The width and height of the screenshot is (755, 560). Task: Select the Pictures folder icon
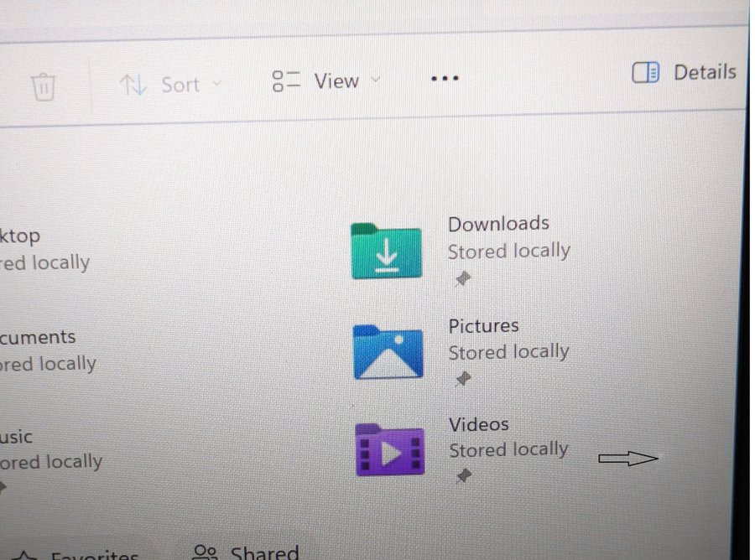point(388,352)
